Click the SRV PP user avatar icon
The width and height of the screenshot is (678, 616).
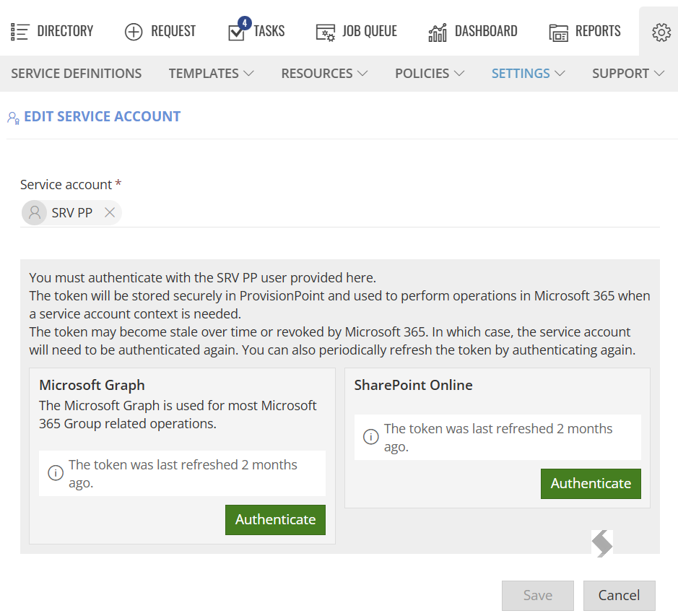35,212
